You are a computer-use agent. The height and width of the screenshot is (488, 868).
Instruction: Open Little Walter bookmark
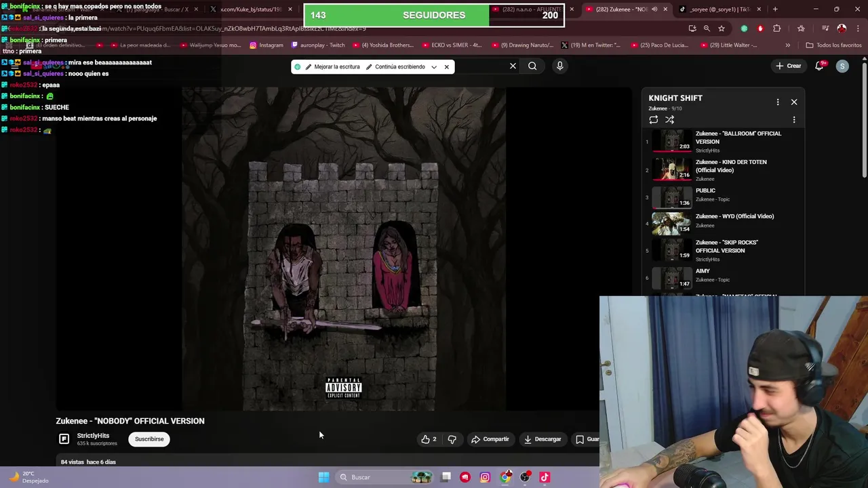729,45
